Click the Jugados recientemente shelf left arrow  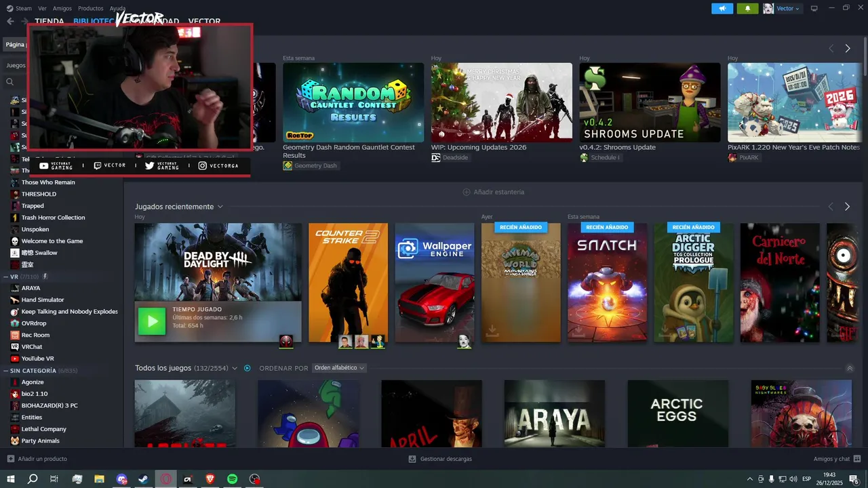(831, 206)
